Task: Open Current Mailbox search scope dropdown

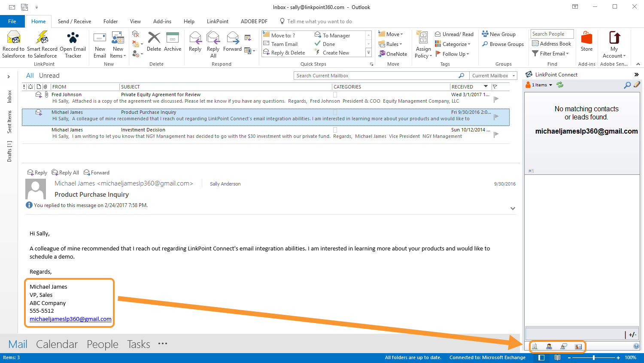Action: point(493,76)
